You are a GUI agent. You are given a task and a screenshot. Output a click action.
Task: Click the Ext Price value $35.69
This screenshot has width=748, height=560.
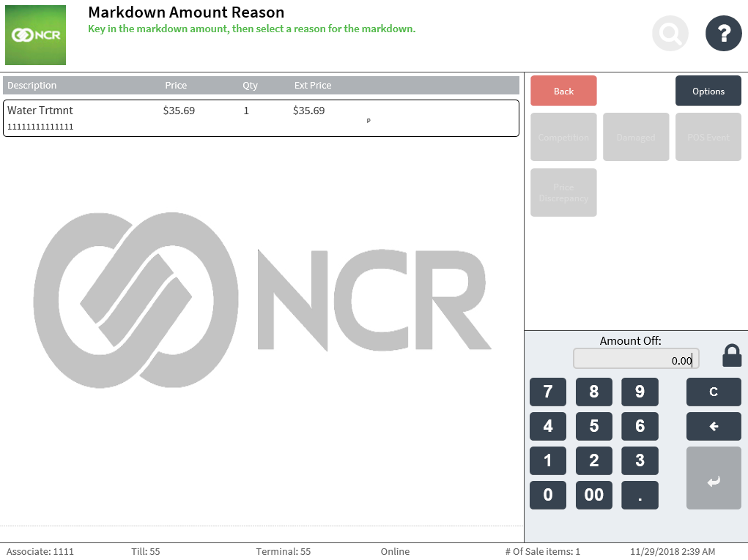click(308, 111)
